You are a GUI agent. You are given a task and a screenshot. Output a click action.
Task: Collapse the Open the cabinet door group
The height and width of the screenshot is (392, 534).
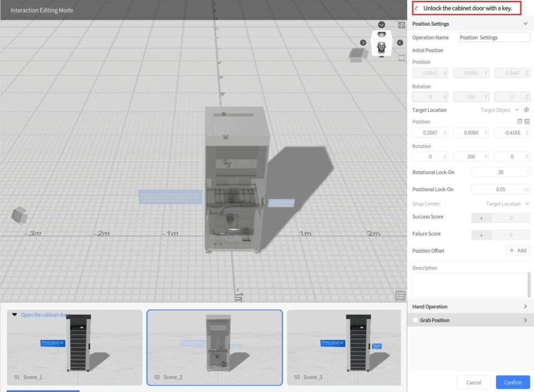pyautogui.click(x=15, y=315)
